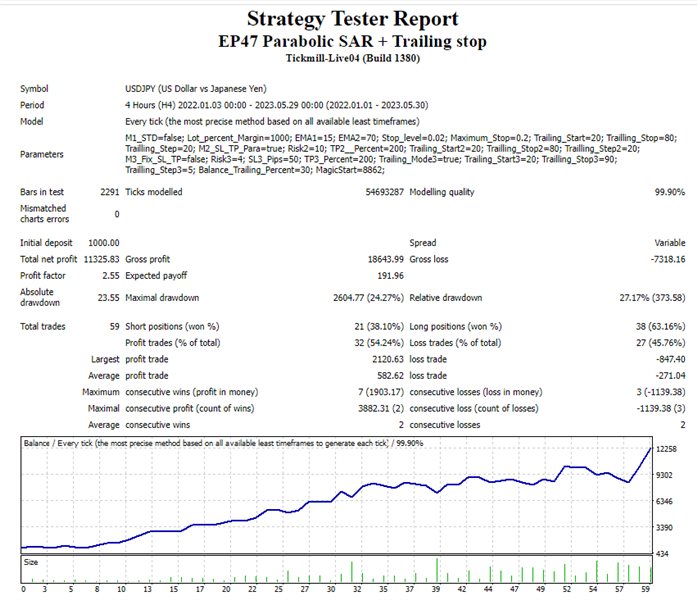Click the 4 Hours (H4) period value
The height and width of the screenshot is (600, 697).
[276, 105]
